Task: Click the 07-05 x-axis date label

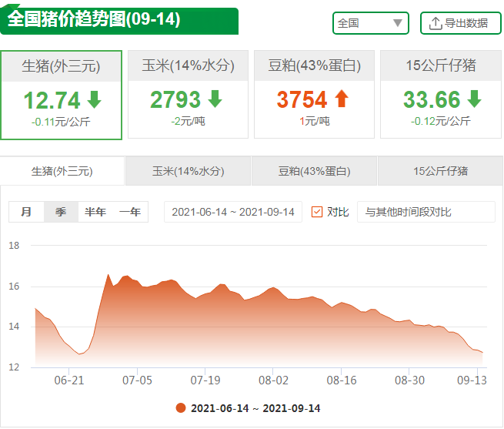Action: pyautogui.click(x=137, y=380)
